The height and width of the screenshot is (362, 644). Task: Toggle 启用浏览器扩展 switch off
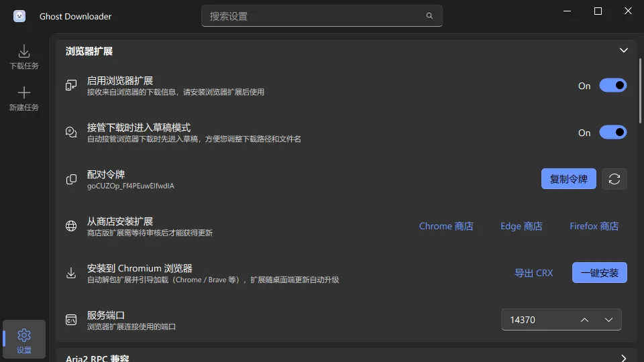(612, 85)
